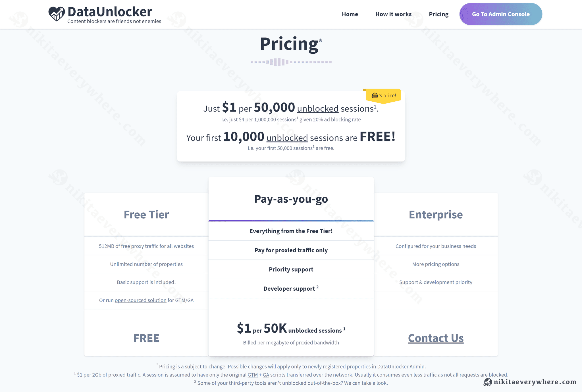Click the Free Tier plan heading
The image size is (582, 392).
pyautogui.click(x=146, y=215)
